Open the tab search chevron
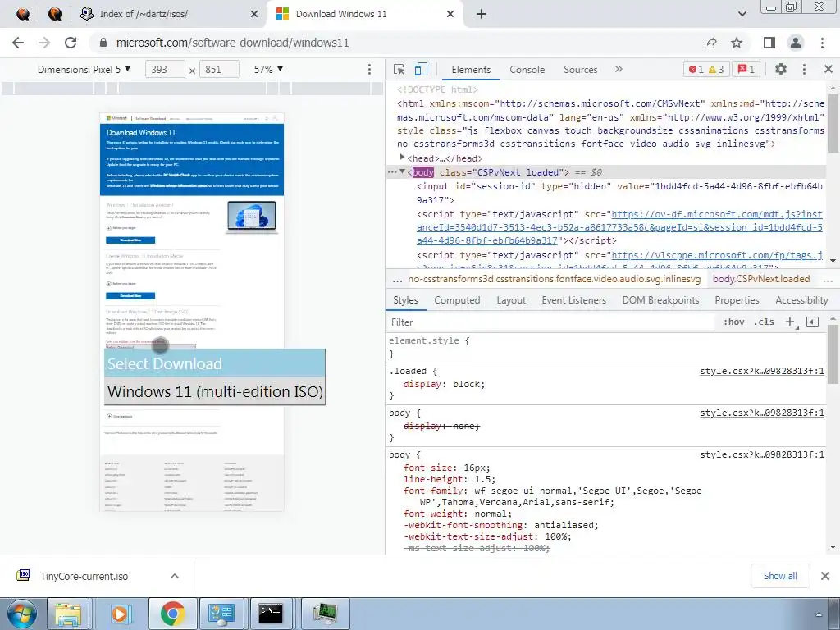Viewport: 840px width, 630px height. pos(742,14)
